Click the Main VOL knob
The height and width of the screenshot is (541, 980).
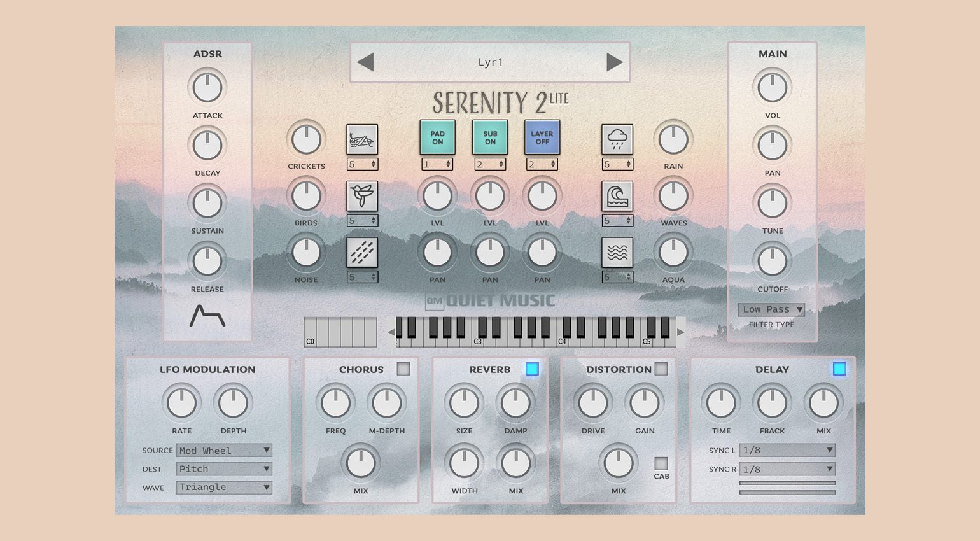coord(773,87)
